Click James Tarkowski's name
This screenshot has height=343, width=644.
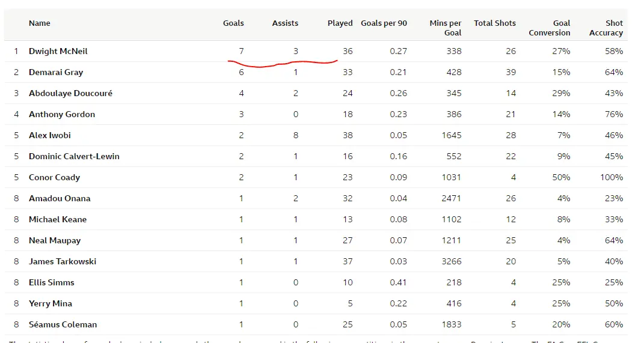click(63, 262)
